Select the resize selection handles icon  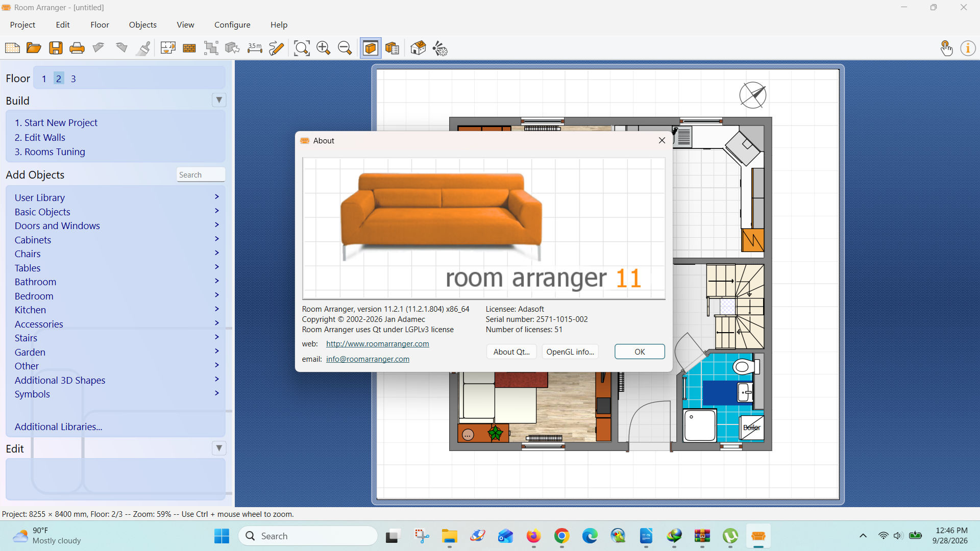(x=211, y=48)
